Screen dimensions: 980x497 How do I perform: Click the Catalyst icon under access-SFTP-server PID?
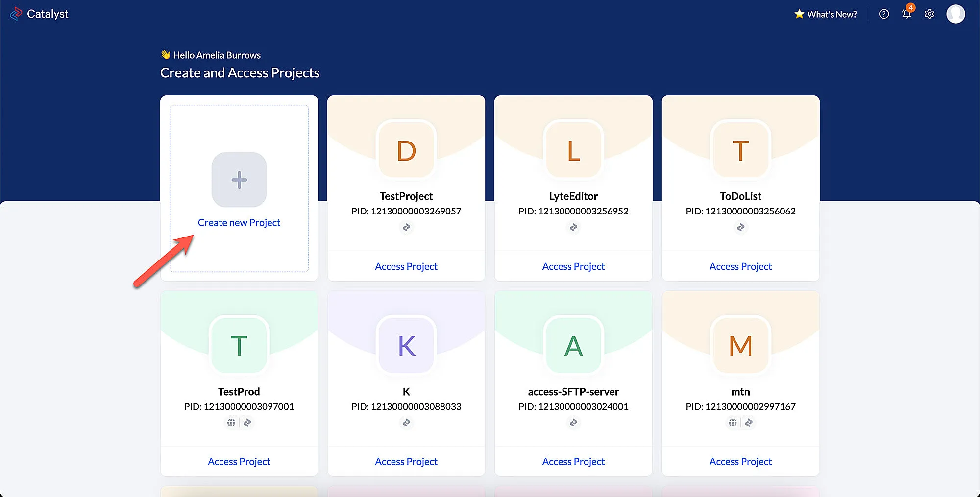tap(573, 423)
